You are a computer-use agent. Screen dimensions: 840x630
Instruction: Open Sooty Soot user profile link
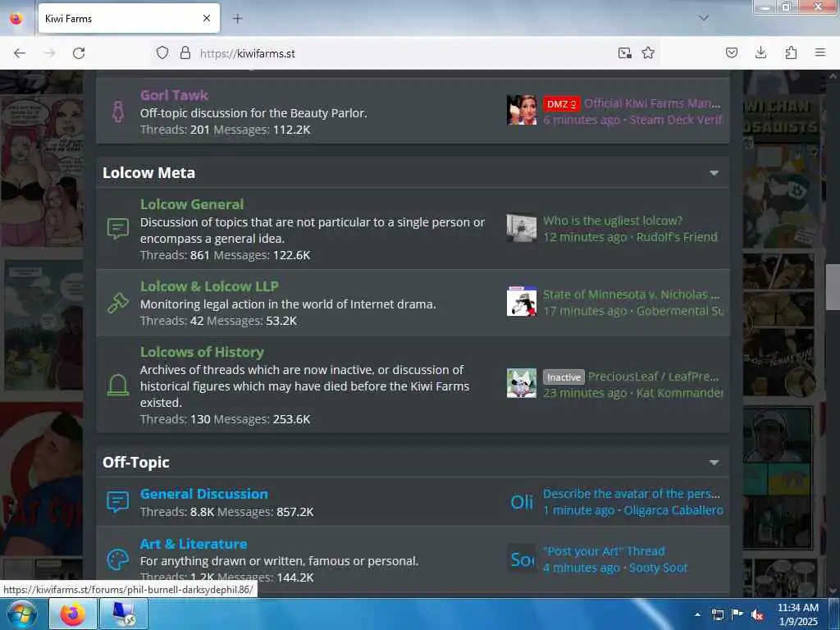[658, 568]
